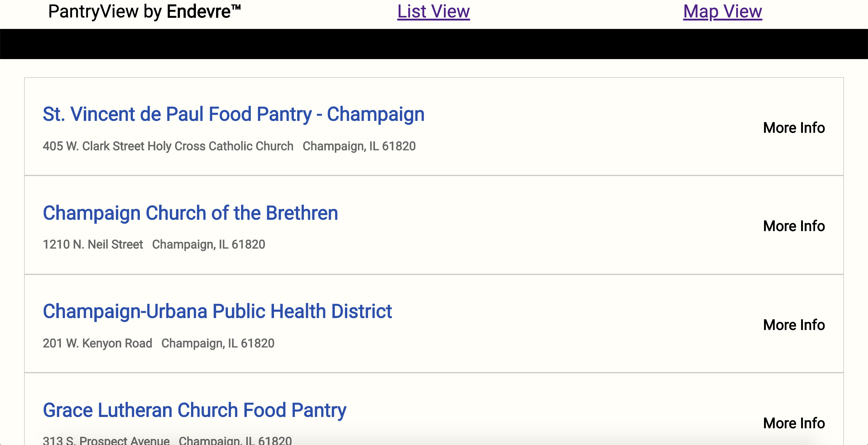Click More Info for St. Vincent de Paul

tap(794, 128)
